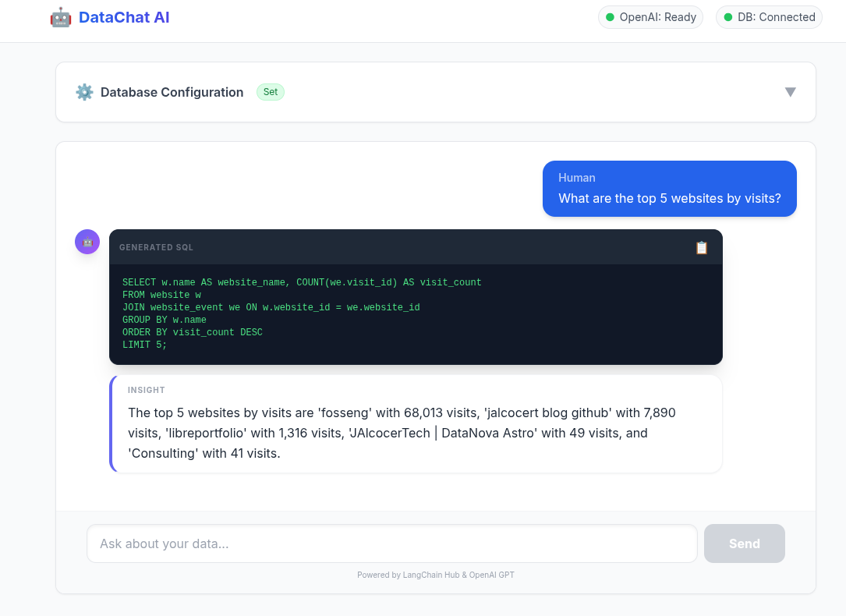Click the DataChat AI title text
The image size is (846, 616).
pyautogui.click(x=124, y=17)
